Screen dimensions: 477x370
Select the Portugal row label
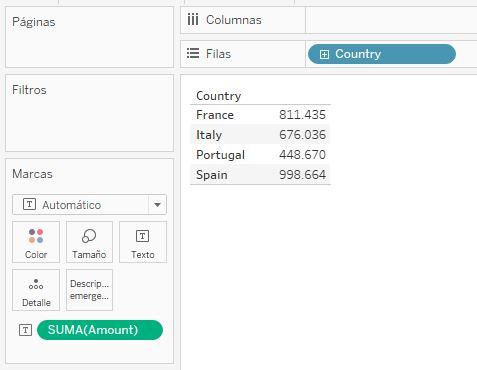coord(221,155)
